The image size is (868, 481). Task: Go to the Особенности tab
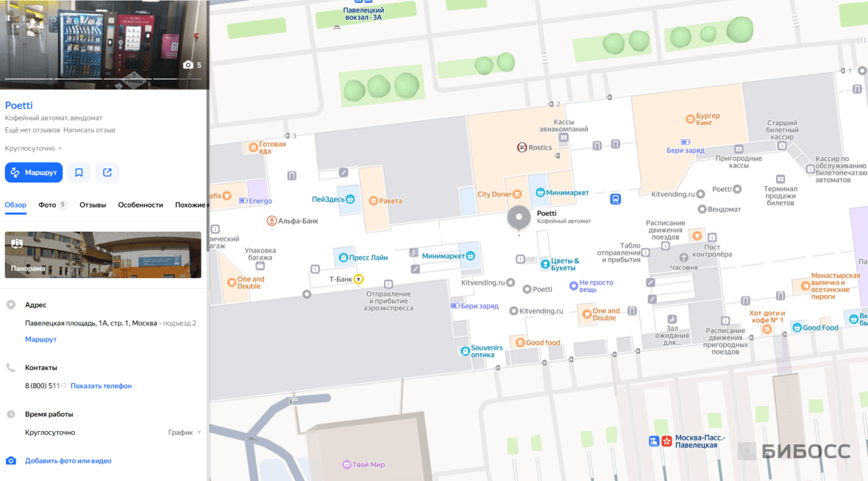(x=140, y=204)
